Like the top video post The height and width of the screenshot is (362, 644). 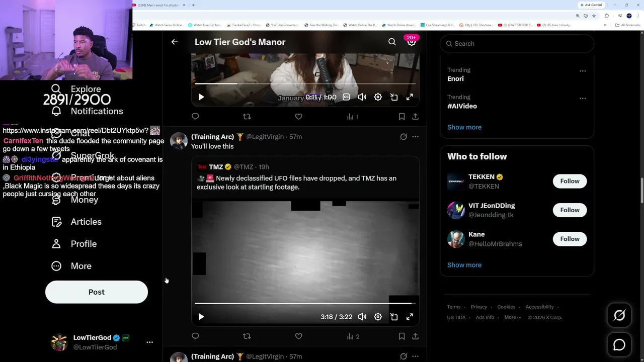(x=298, y=117)
